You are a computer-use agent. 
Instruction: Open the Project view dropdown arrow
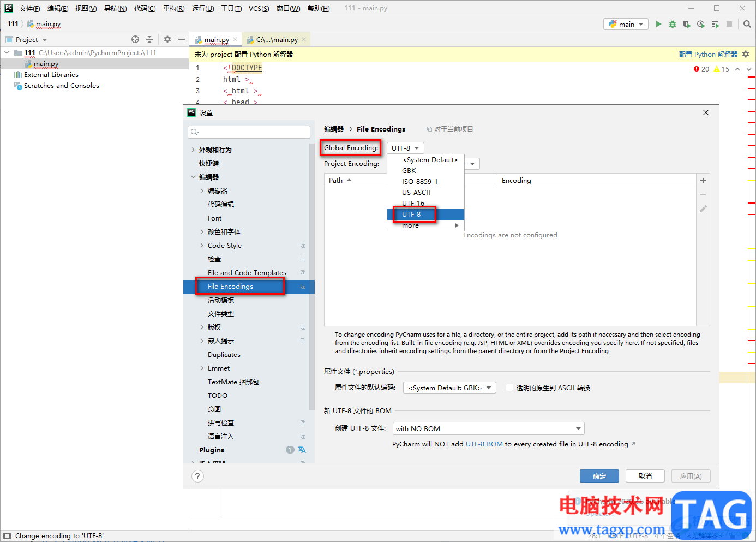tap(45, 40)
